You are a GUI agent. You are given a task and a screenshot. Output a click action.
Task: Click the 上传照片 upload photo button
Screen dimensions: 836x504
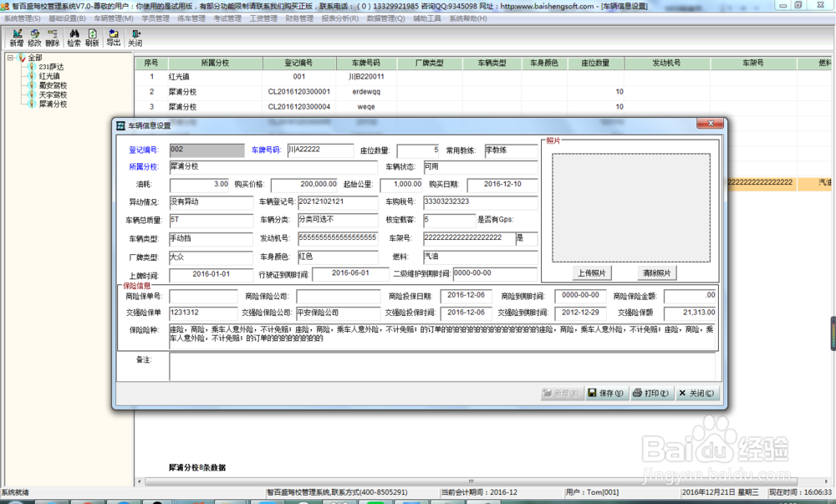point(592,272)
